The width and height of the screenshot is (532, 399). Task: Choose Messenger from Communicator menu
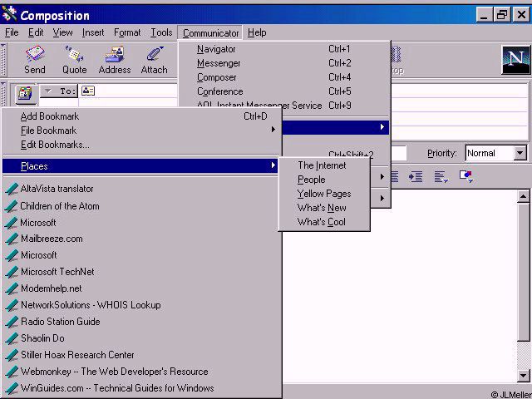click(284, 63)
